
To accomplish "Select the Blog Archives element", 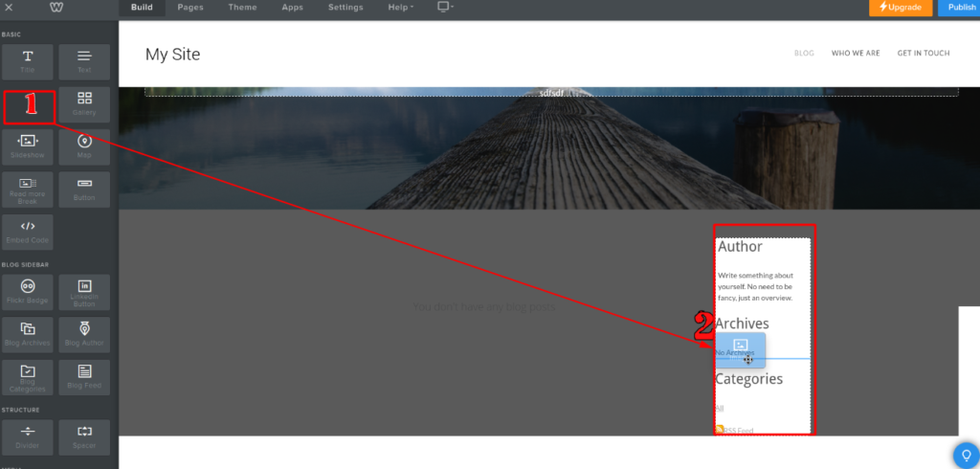I will (28, 335).
